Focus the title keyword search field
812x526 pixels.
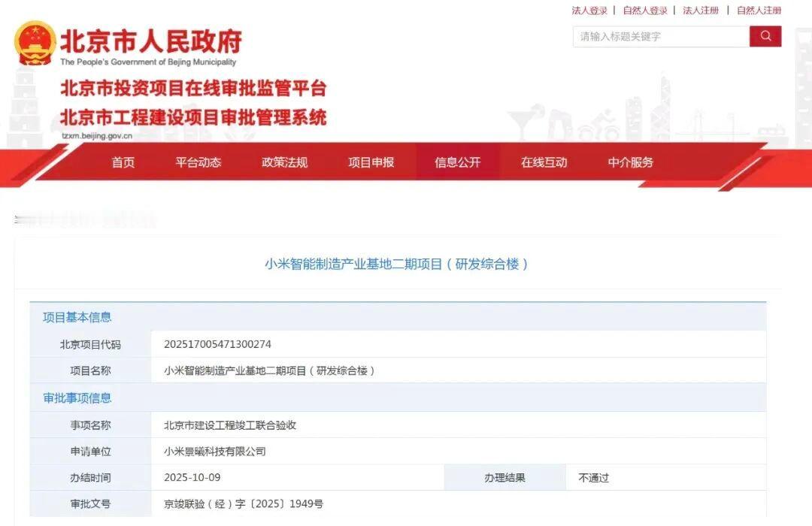click(x=661, y=36)
